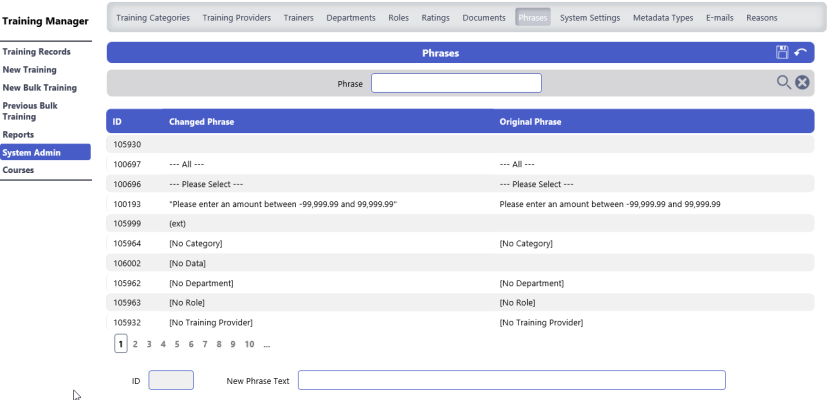Select changed phrase '[No Category]'
The height and width of the screenshot is (400, 830).
pyautogui.click(x=196, y=243)
